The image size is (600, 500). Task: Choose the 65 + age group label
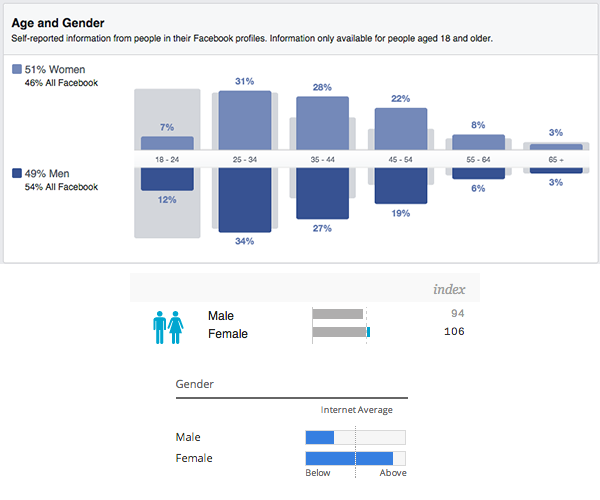click(555, 159)
